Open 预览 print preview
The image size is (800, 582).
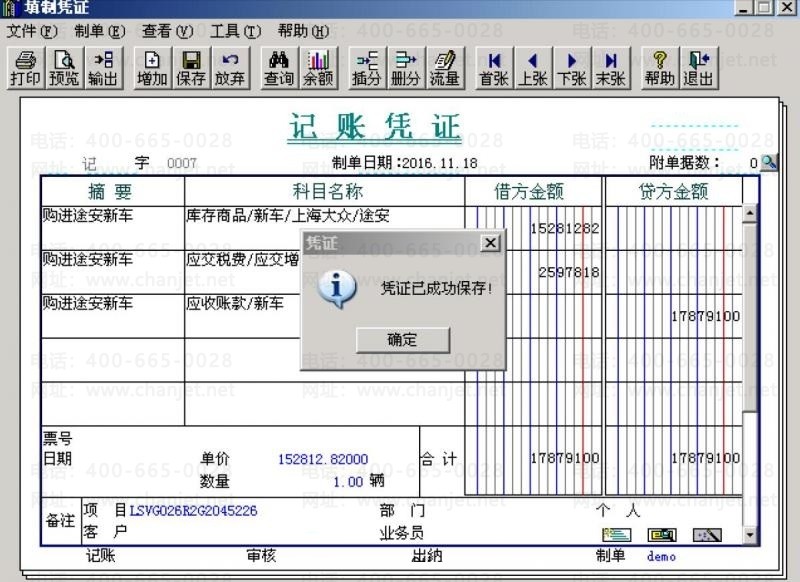pos(64,68)
